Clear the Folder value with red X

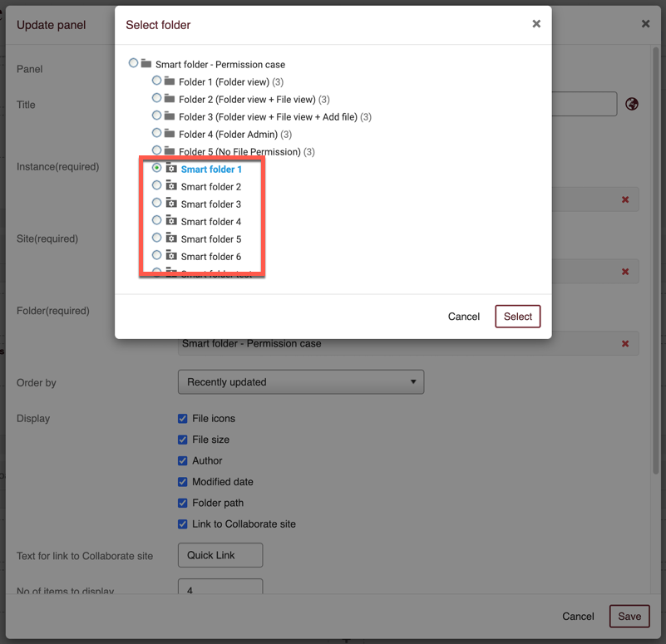(x=625, y=343)
